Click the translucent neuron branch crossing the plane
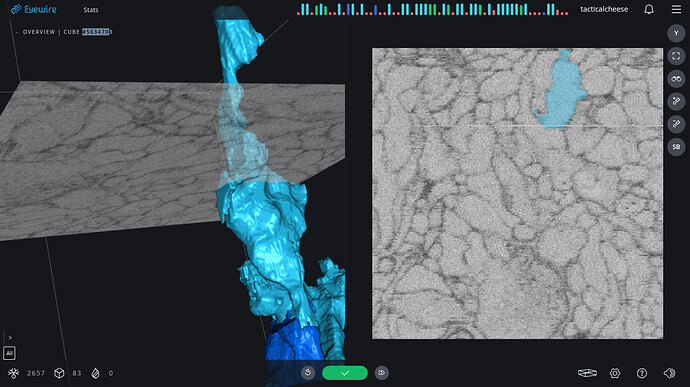 coord(241,132)
